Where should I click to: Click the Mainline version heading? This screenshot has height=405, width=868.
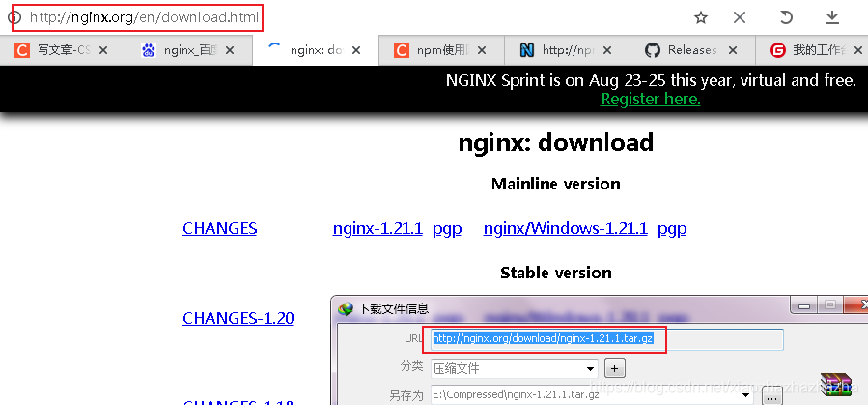pyautogui.click(x=556, y=184)
